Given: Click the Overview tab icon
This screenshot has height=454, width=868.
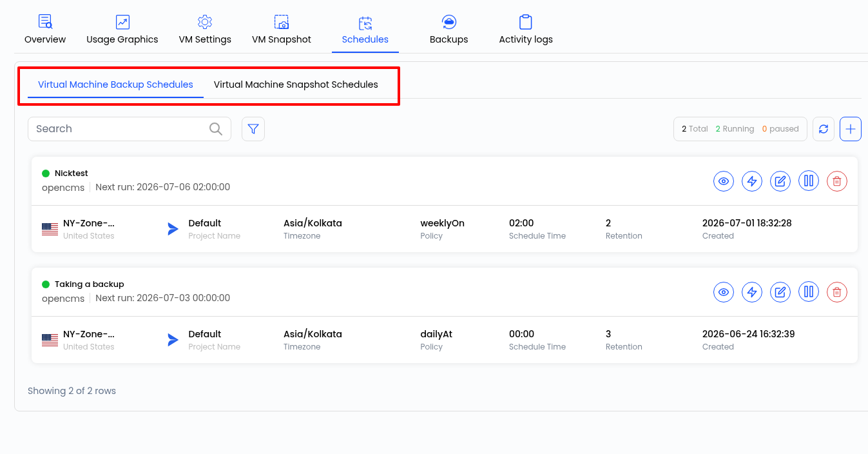Looking at the screenshot, I should coord(45,22).
